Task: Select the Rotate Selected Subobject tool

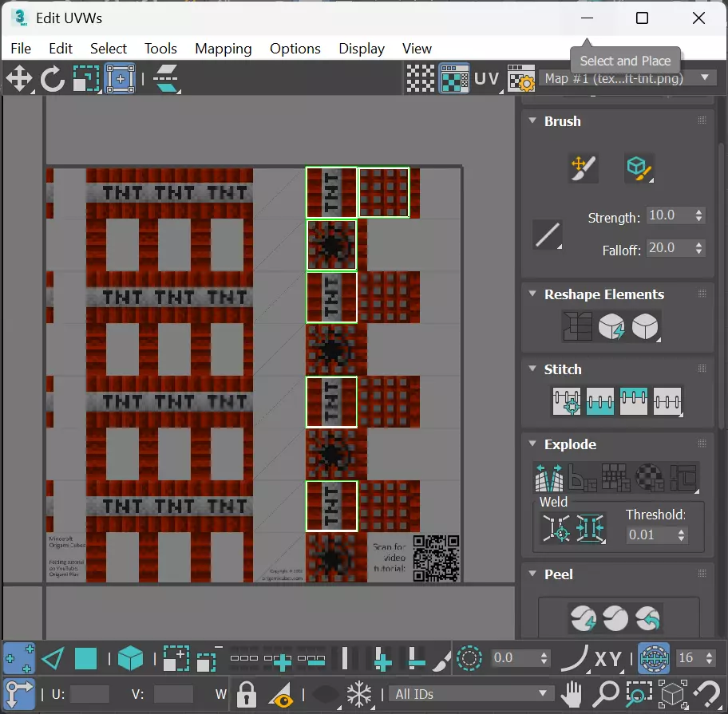Action: [52, 78]
